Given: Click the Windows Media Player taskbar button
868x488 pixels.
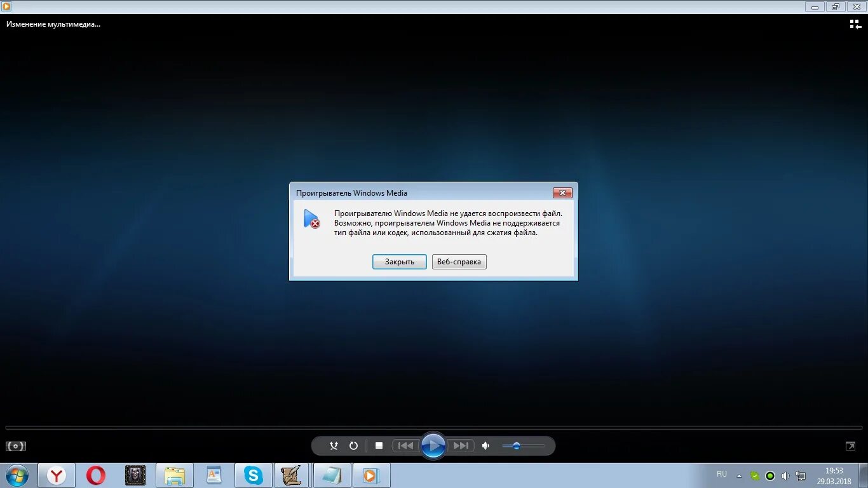Looking at the screenshot, I should pyautogui.click(x=371, y=475).
